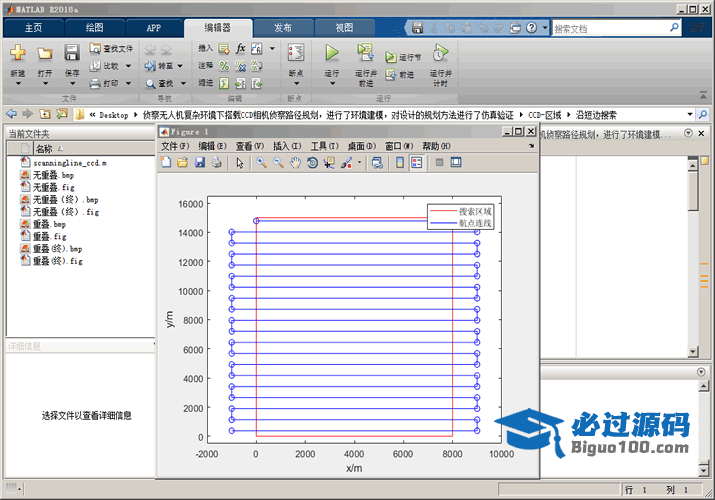Toggle the Insert Colorbar button in Figure toolbar
Image resolution: width=715 pixels, height=500 pixels.
click(x=400, y=163)
